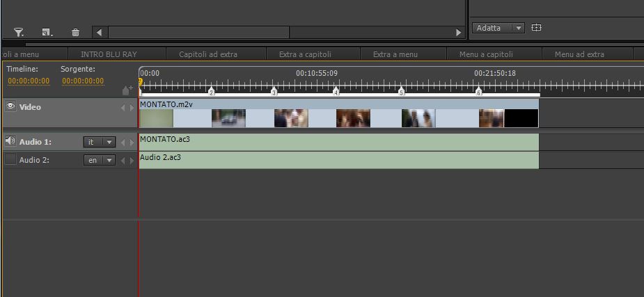Switch to the INTRO BLU RAY tab
Image resolution: width=644 pixels, height=297 pixels.
(109, 54)
